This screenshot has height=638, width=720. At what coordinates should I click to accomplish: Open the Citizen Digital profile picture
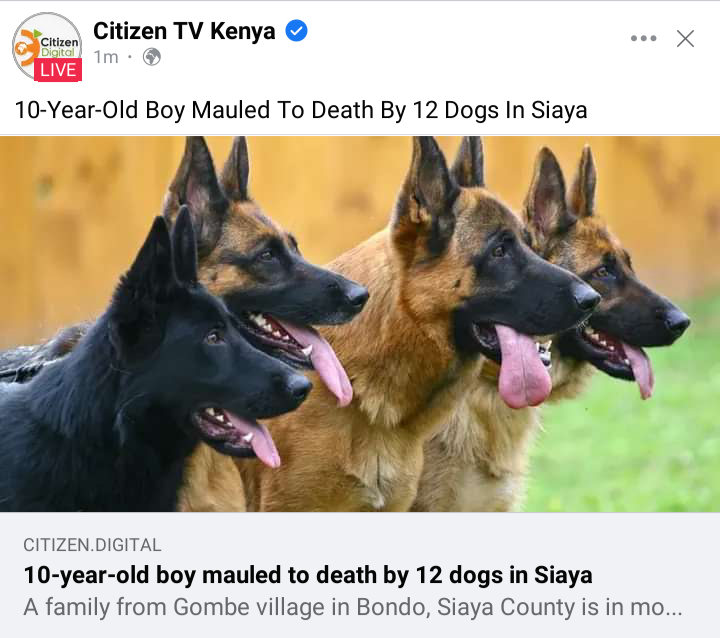pos(47,47)
